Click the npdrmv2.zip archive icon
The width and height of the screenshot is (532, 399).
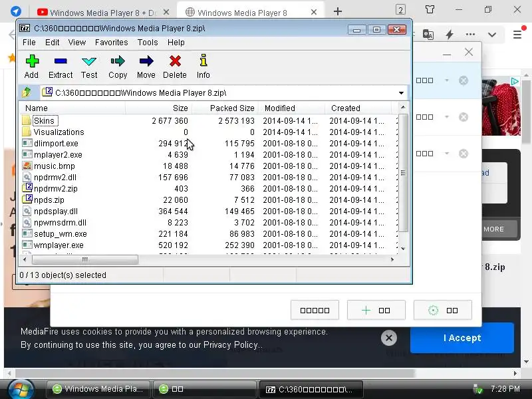[x=27, y=188]
